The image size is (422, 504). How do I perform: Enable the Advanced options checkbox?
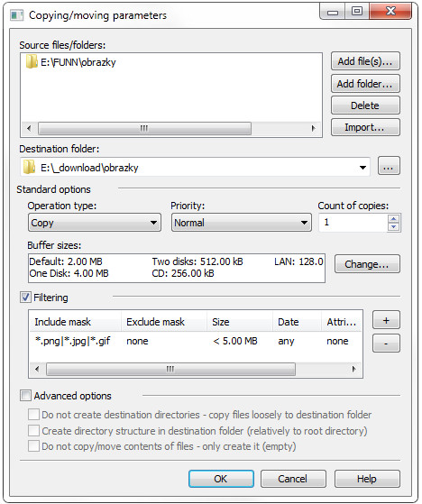[26, 396]
